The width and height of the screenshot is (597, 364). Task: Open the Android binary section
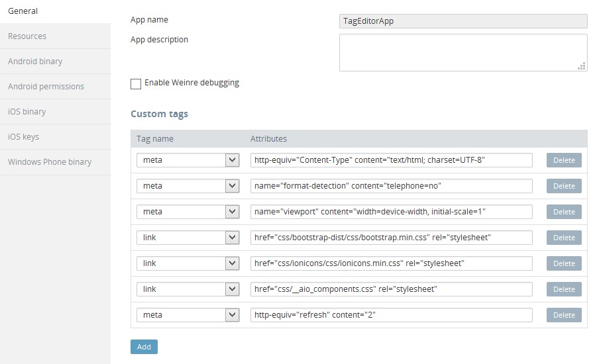pos(35,62)
